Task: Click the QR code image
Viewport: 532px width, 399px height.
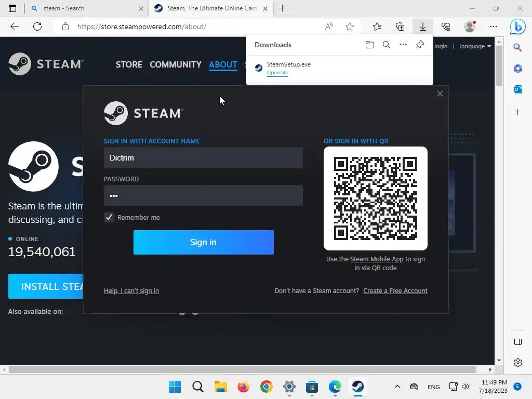Action: 376,198
